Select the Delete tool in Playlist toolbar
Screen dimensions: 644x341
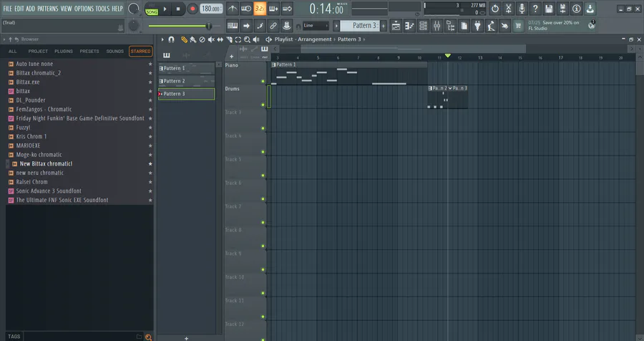202,39
